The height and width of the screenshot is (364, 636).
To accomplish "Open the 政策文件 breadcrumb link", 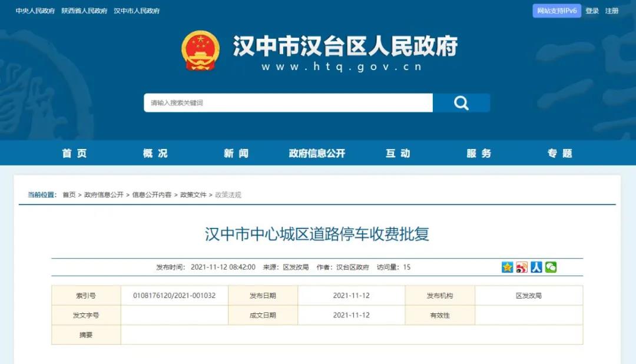I will point(193,195).
